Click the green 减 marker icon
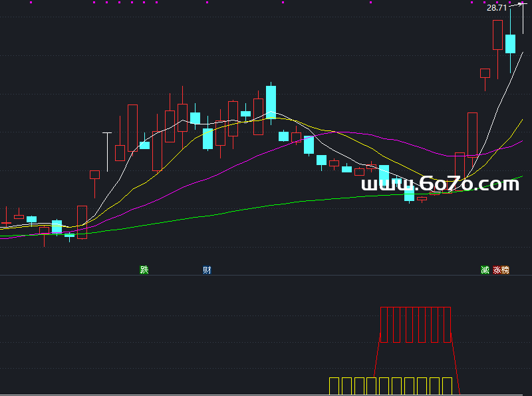This screenshot has width=532, height=396. [x=485, y=270]
